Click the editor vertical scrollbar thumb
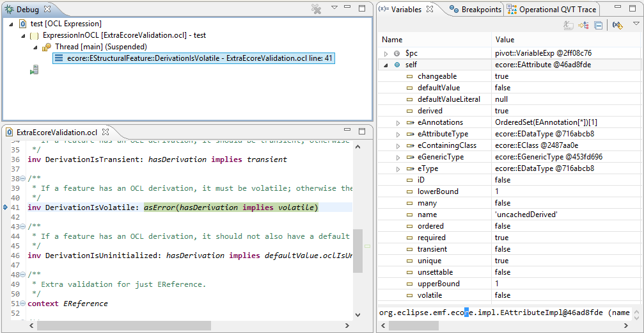The height and width of the screenshot is (333, 644). click(x=357, y=251)
